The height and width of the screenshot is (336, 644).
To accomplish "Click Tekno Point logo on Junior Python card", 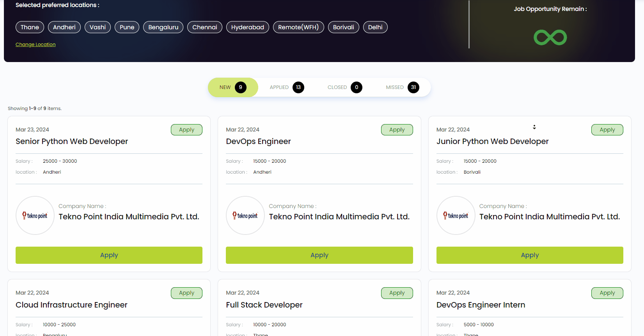I will click(x=456, y=215).
